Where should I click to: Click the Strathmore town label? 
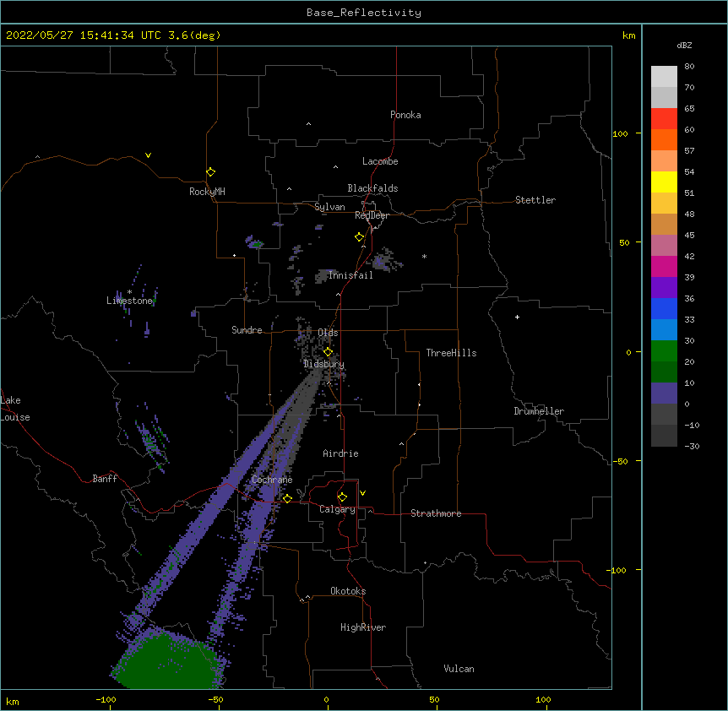436,513
